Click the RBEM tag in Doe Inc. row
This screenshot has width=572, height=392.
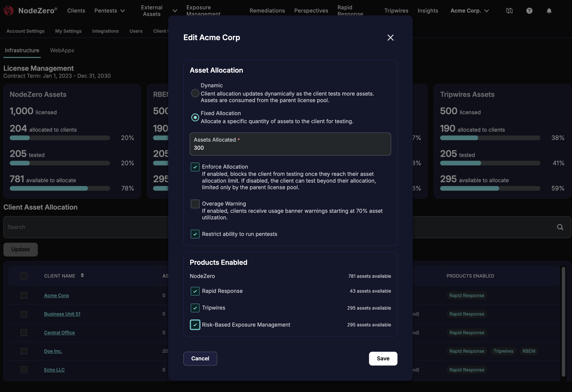(x=529, y=351)
